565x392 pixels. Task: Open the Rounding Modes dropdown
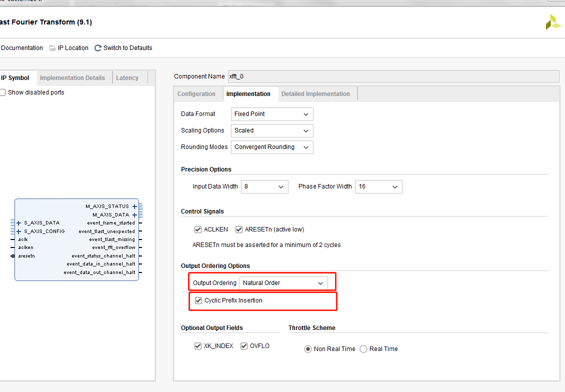coord(272,147)
